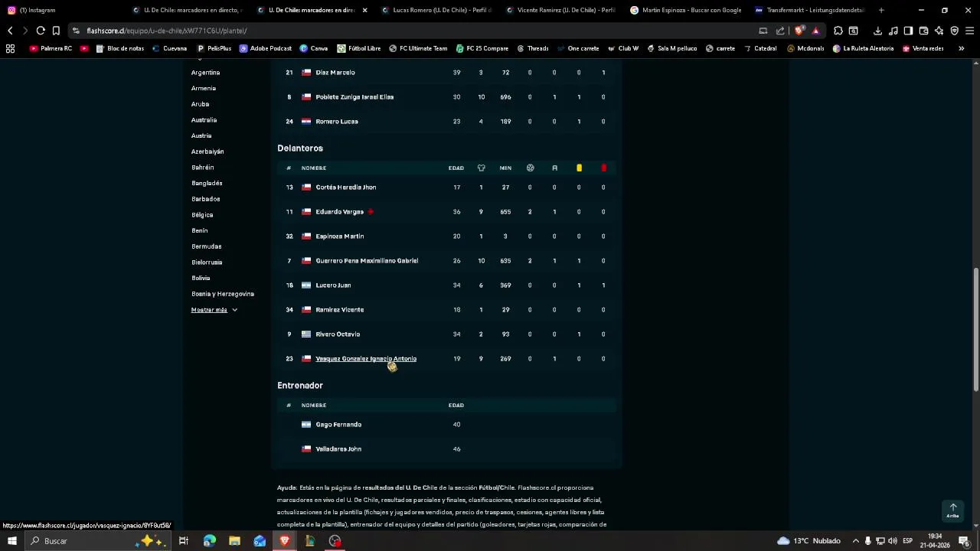This screenshot has width=980, height=551.
Task: Select Australia in country list
Action: [x=204, y=120]
